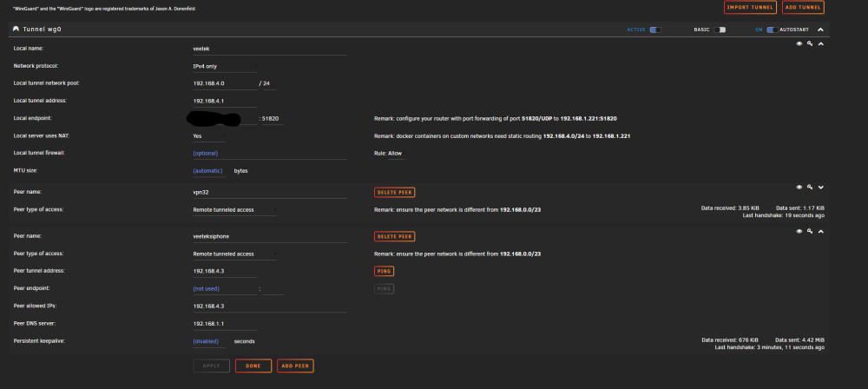This screenshot has width=868, height=389.
Task: Click the eye icon for peer veeteksiphone
Action: [x=799, y=232]
